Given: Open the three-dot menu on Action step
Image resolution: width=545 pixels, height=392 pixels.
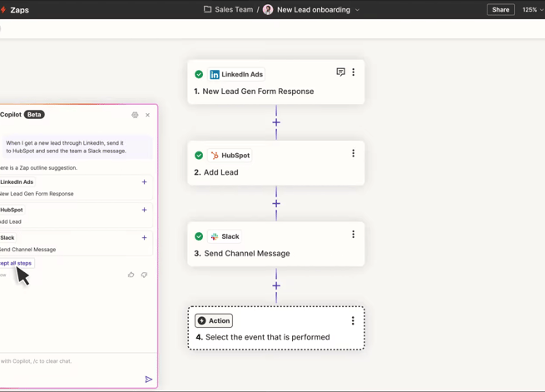Looking at the screenshot, I should (353, 320).
